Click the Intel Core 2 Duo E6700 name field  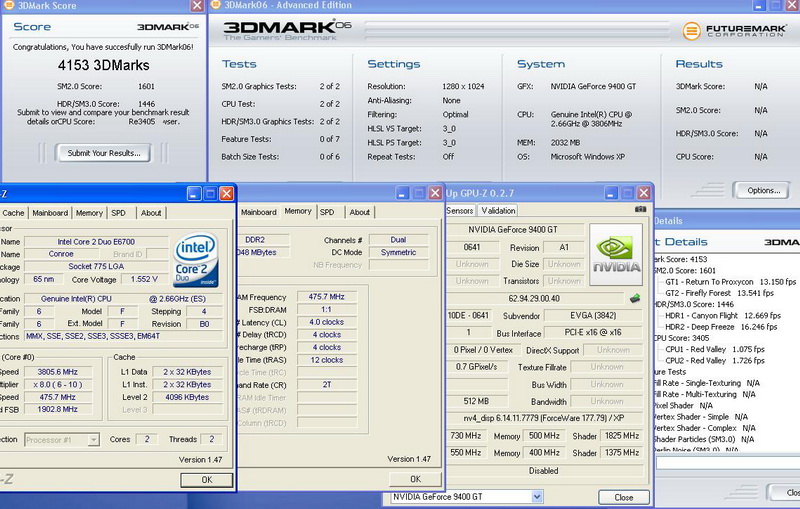96,242
